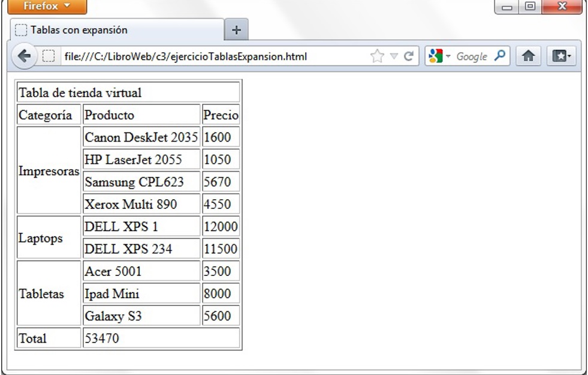The height and width of the screenshot is (375, 588).
Task: Open the Firefox application menu
Action: click(47, 7)
